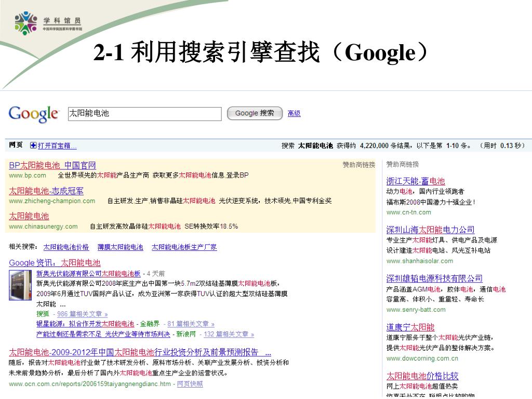This screenshot has height=399, width=532.
Task: Click the 新浪网 source label
Action: coord(186,334)
